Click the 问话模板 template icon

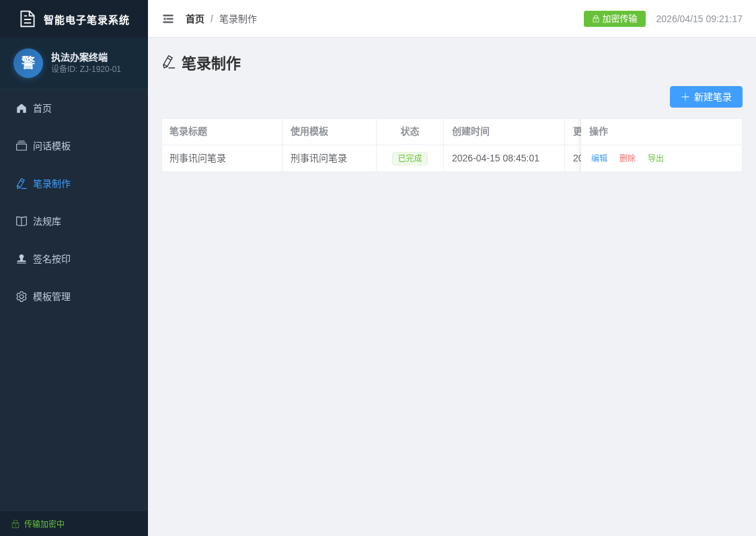(21, 146)
